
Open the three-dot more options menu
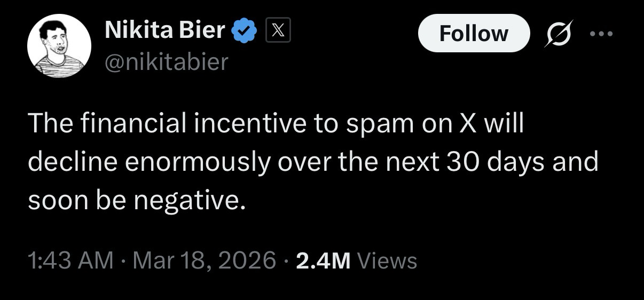602,34
